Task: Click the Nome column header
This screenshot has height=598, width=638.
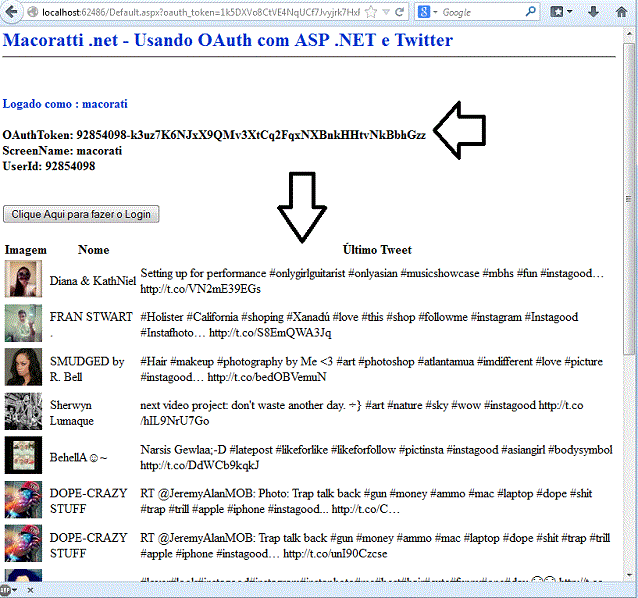Action: (94, 250)
